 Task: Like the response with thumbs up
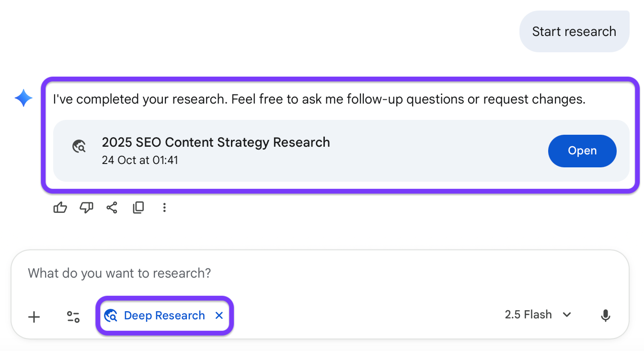[x=60, y=208]
